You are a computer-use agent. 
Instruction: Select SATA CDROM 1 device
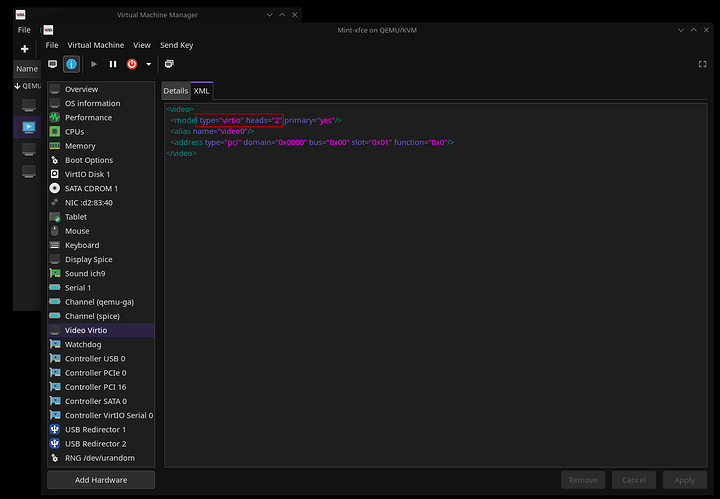tap(91, 188)
